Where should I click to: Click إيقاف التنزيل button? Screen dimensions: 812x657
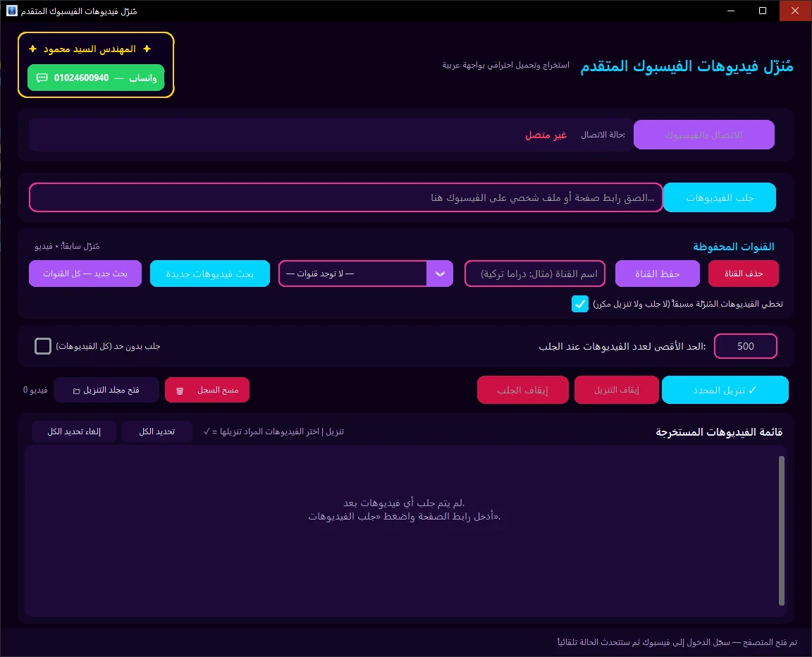click(x=616, y=390)
